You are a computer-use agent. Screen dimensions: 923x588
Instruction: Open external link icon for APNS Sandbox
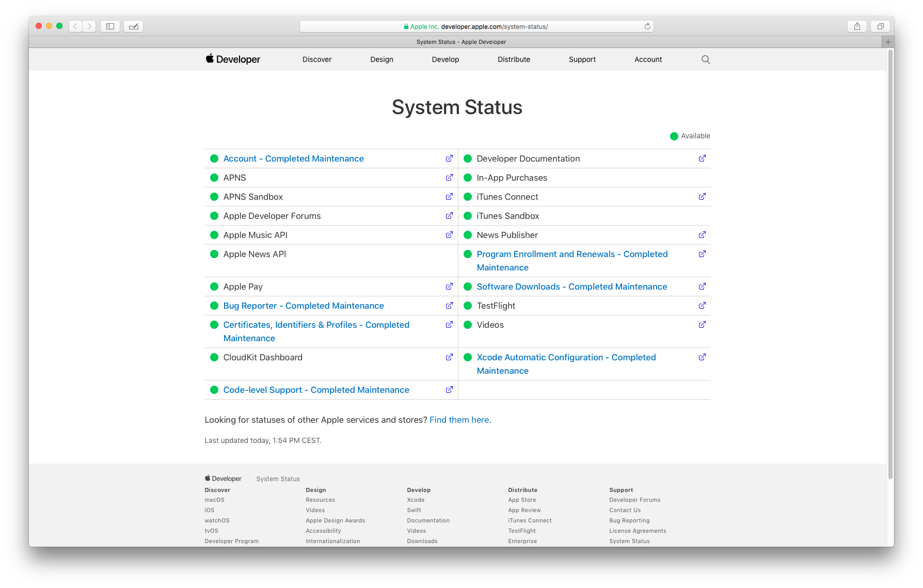click(x=449, y=197)
